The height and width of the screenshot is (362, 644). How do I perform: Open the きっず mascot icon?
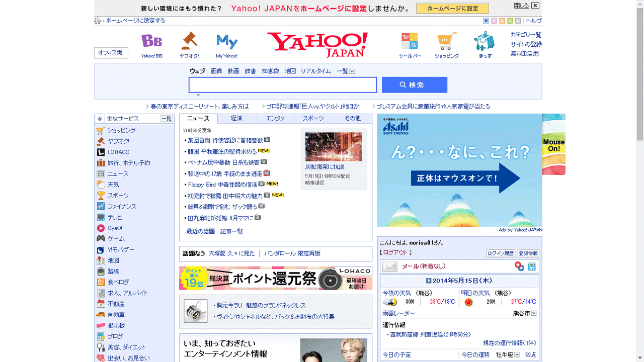(485, 41)
